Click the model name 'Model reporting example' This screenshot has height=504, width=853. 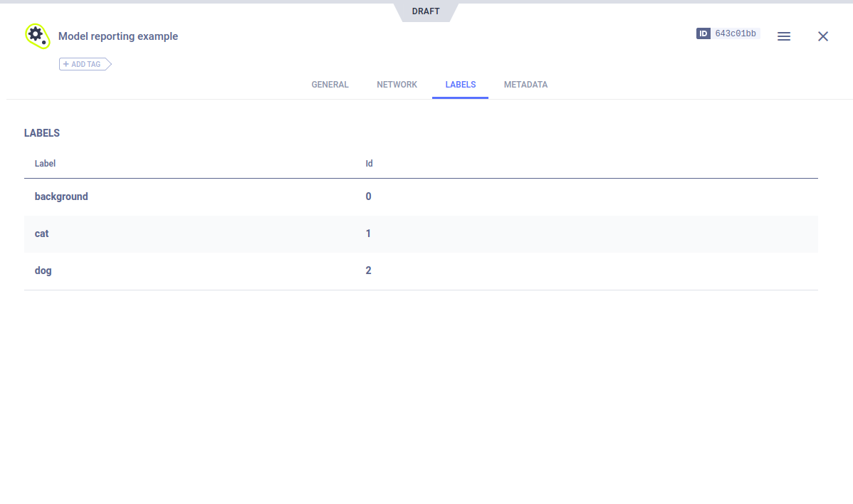[x=118, y=36]
